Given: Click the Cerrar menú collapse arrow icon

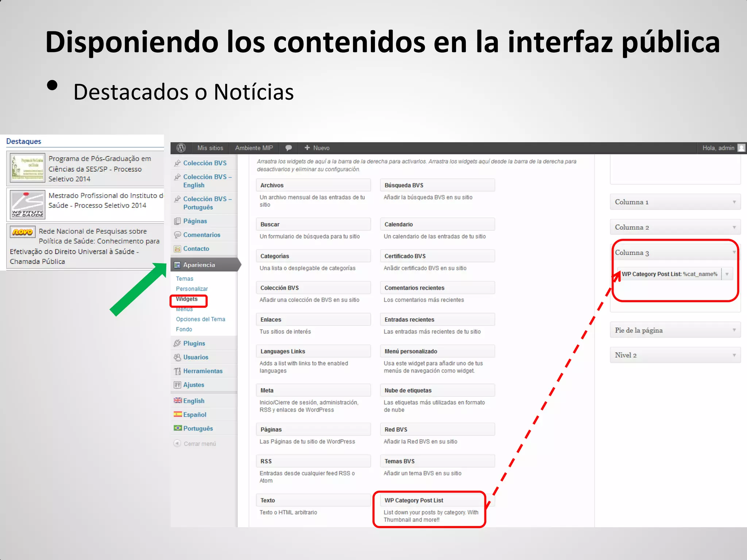Looking at the screenshot, I should click(x=177, y=443).
